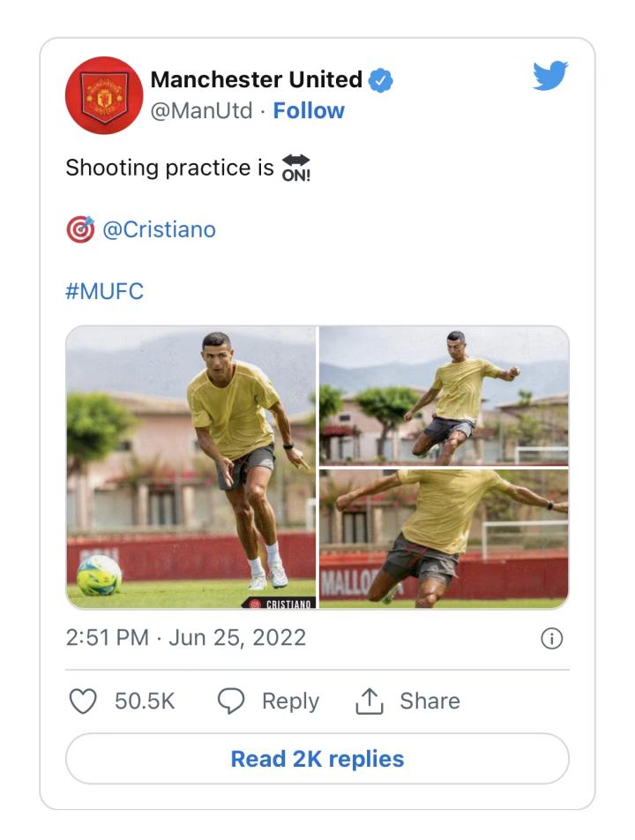Click the Share text label

pyautogui.click(x=430, y=701)
